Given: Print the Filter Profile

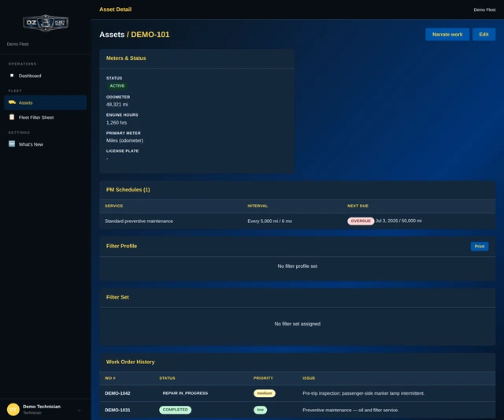Looking at the screenshot, I should 480,247.
